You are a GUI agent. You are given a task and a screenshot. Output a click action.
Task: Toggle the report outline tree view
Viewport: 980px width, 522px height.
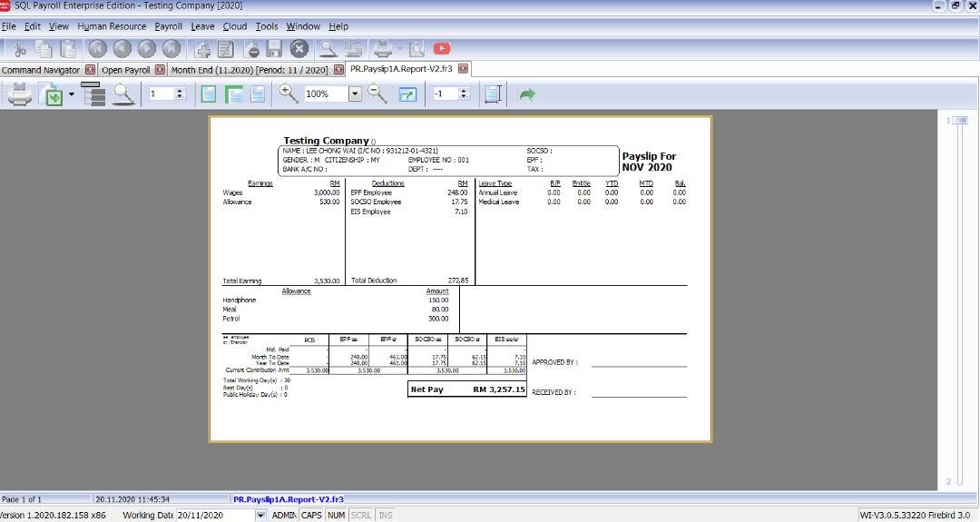point(93,94)
